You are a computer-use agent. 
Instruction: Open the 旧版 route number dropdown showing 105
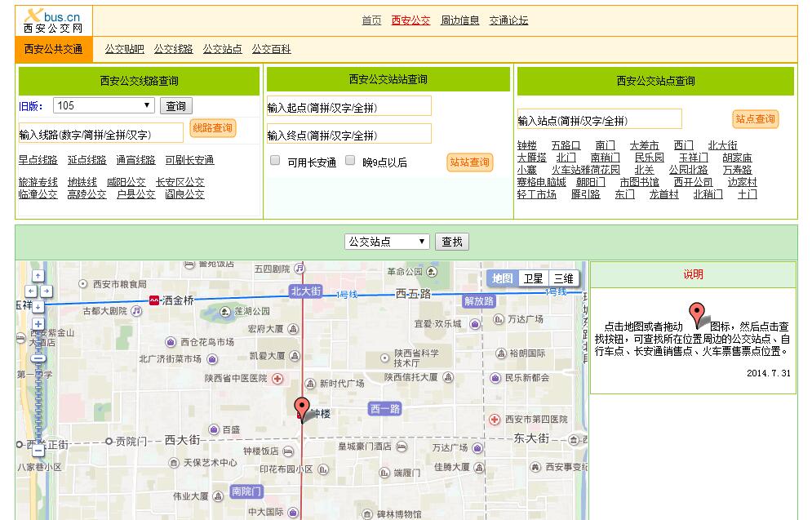104,105
